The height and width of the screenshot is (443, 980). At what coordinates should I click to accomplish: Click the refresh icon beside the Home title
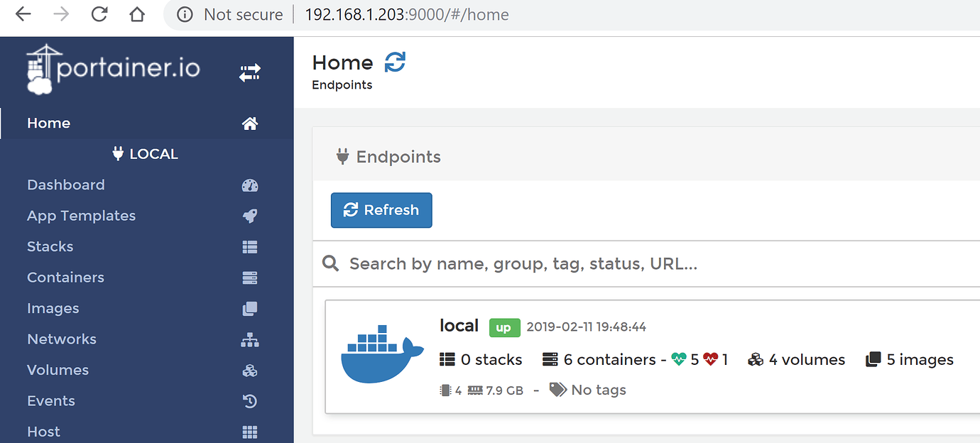click(396, 62)
